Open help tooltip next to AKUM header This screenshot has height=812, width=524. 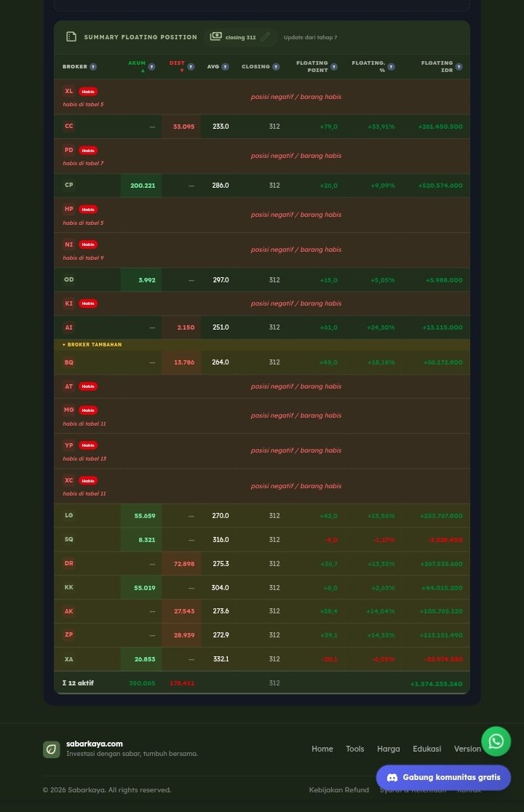pyautogui.click(x=151, y=67)
